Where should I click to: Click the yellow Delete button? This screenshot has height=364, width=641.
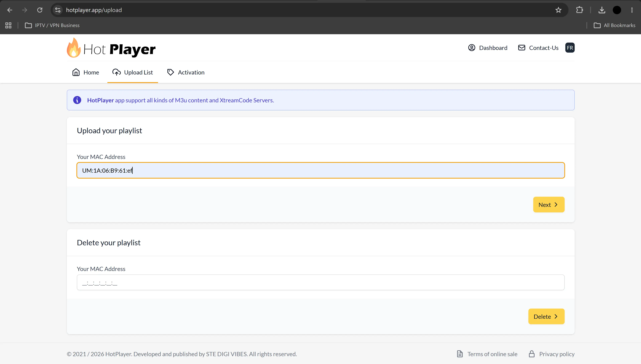click(x=546, y=317)
